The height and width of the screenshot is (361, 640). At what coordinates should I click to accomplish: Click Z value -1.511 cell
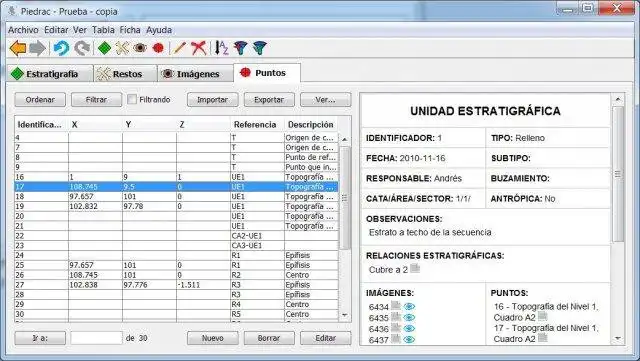point(203,285)
